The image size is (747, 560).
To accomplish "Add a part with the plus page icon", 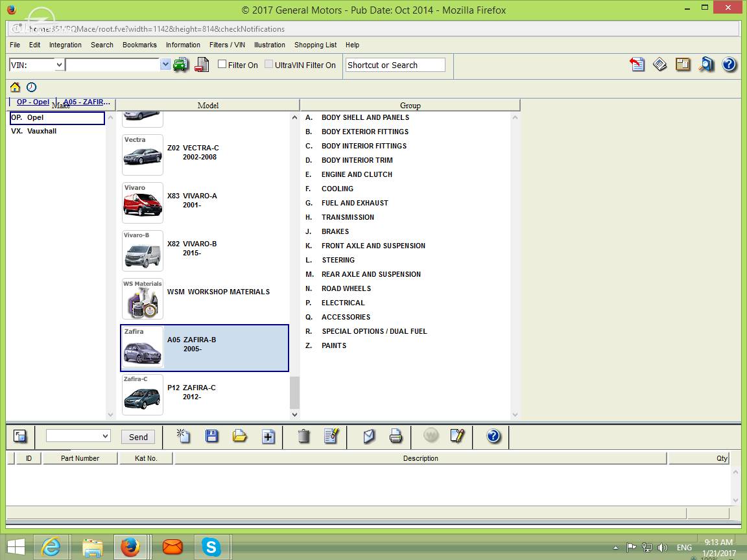I will click(268, 436).
